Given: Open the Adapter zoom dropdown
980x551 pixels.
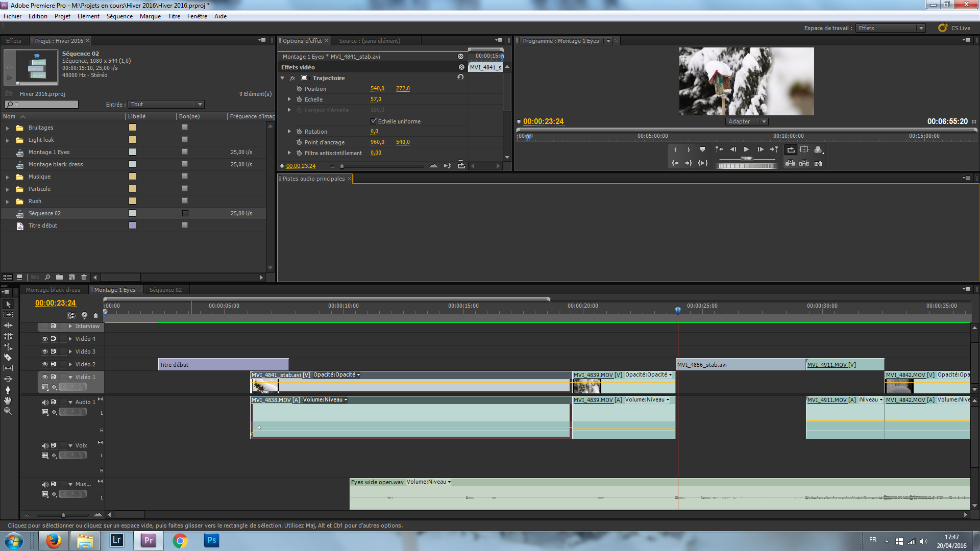Looking at the screenshot, I should [747, 121].
